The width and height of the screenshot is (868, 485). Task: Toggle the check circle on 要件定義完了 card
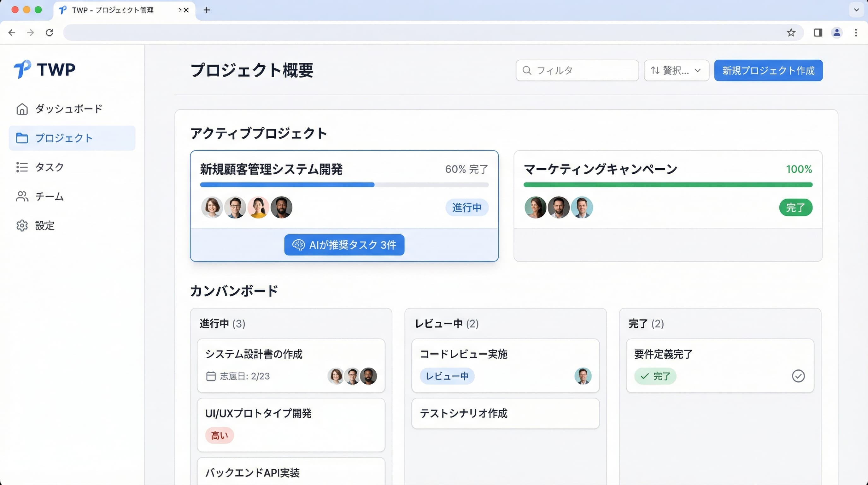(x=798, y=376)
